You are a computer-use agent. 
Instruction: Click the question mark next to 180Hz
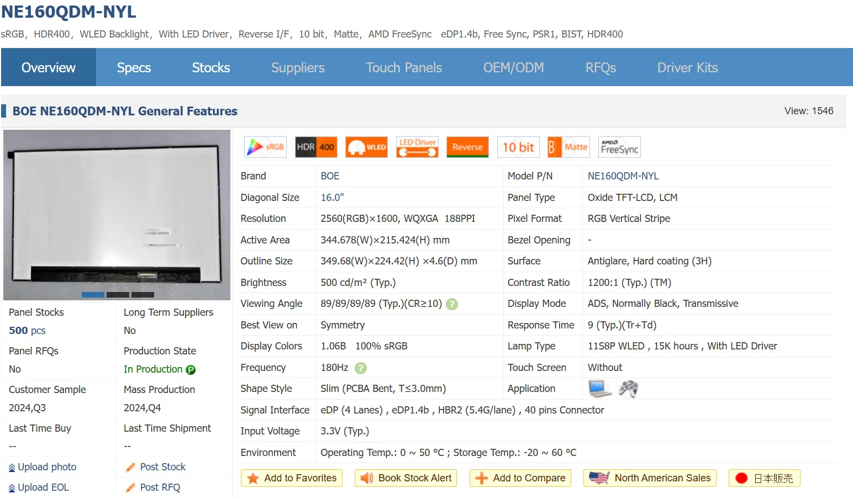point(361,368)
